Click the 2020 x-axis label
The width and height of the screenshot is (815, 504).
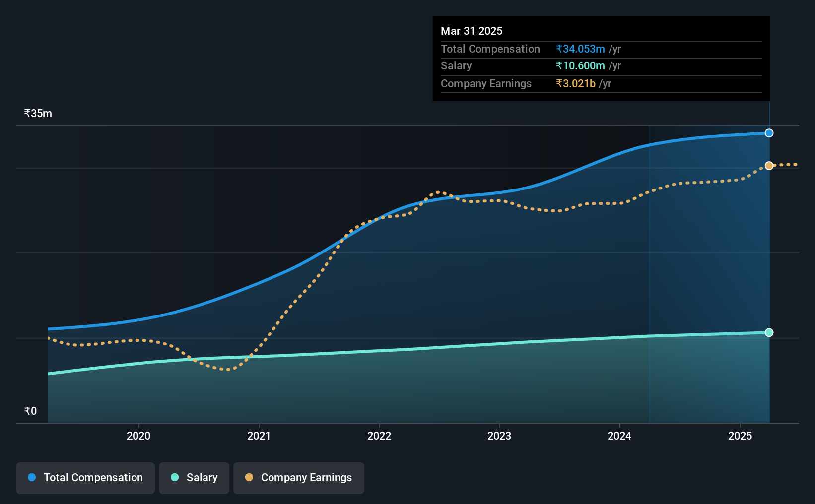tap(138, 436)
